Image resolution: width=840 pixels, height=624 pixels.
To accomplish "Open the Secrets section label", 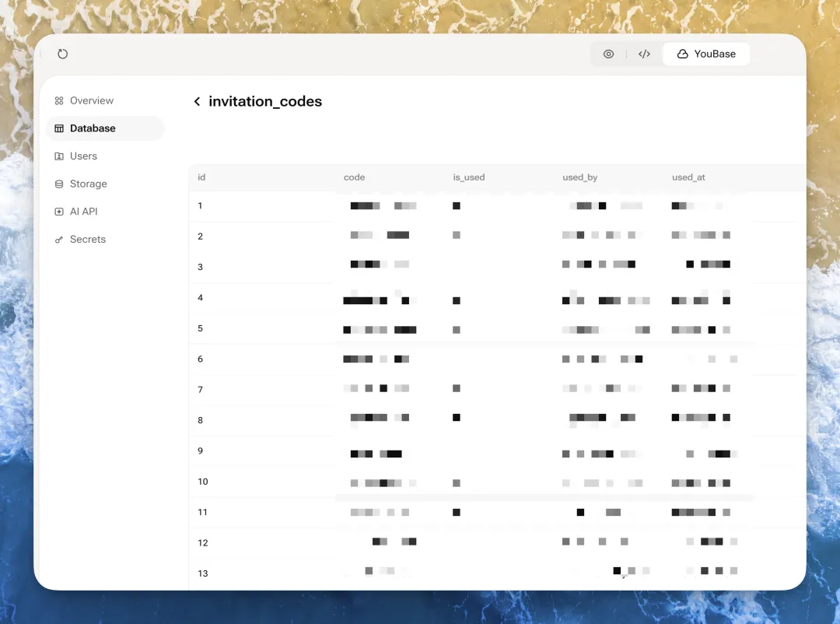I will [88, 240].
